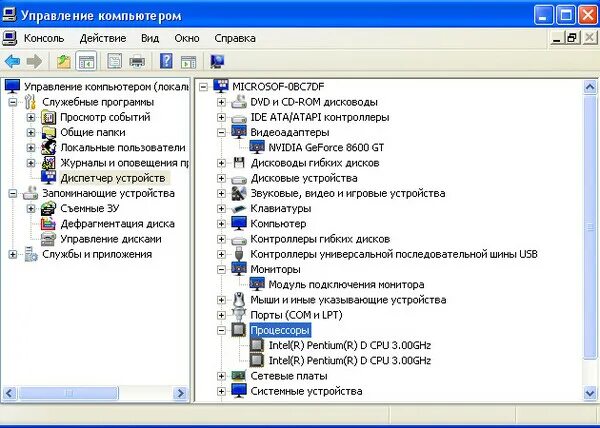
Task: Open the Вид menu
Action: (150, 38)
